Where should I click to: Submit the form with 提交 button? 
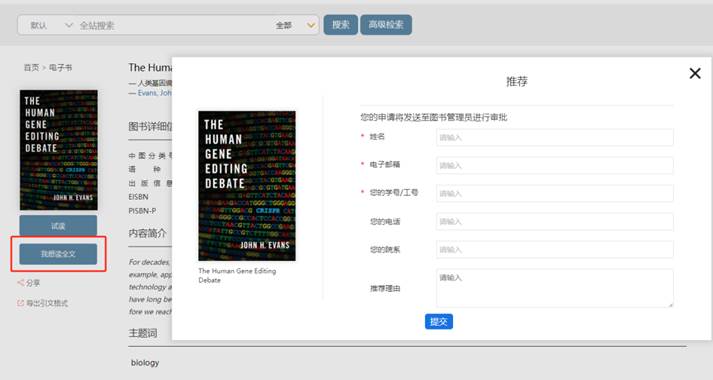439,322
